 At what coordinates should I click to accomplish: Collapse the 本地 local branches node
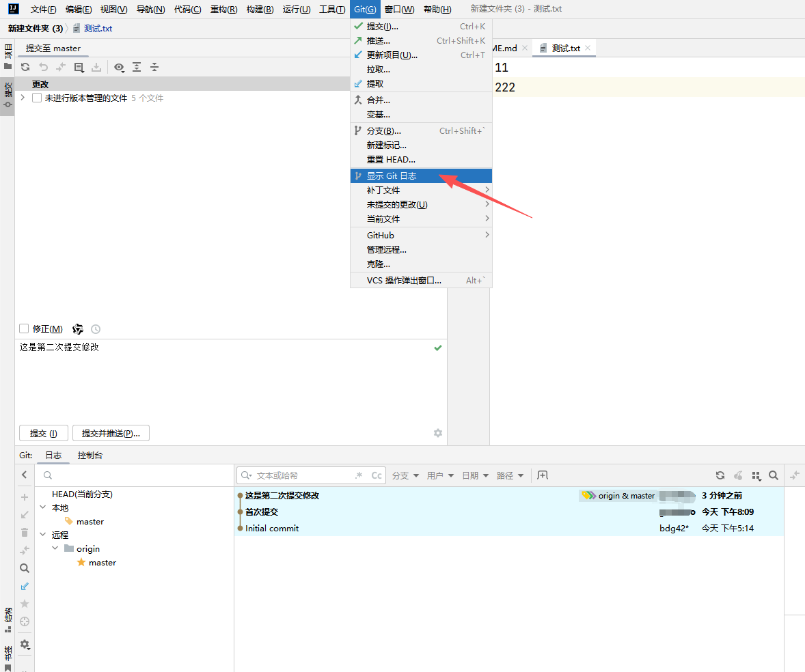click(42, 507)
